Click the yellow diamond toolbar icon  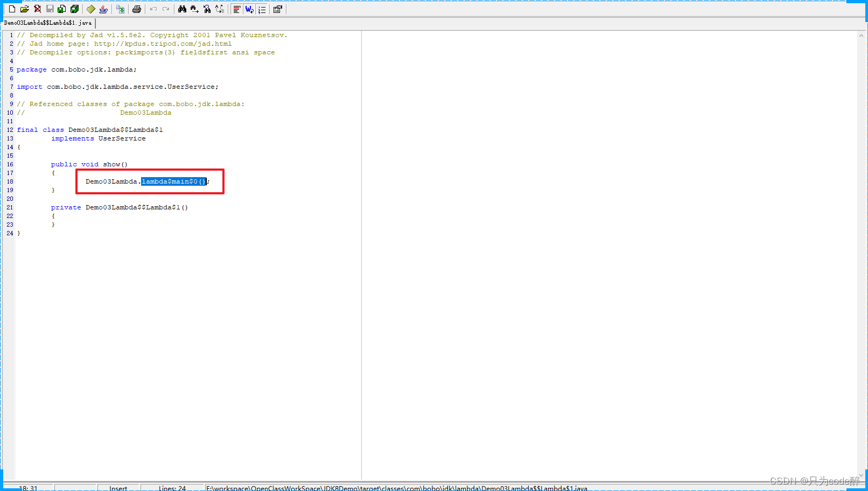[91, 9]
